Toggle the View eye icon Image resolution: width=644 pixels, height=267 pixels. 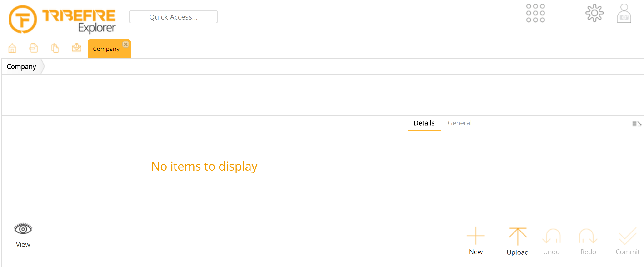pos(23,229)
